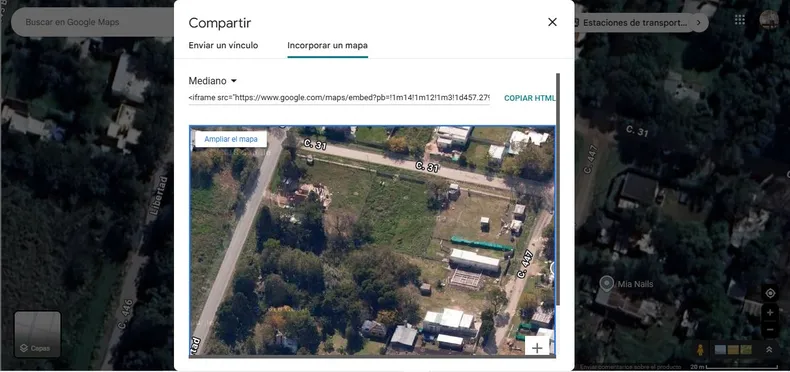Switch to Enviar un vínculo tab
790x372 pixels.
click(223, 45)
